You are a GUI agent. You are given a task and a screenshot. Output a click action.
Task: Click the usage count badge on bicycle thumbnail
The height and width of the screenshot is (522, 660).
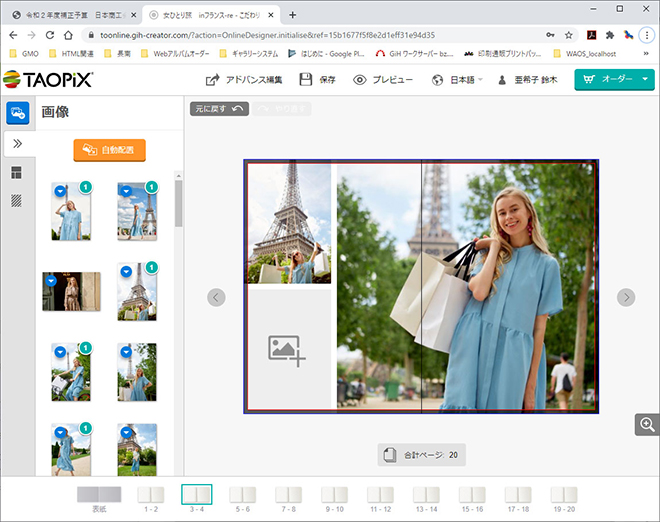[85, 348]
